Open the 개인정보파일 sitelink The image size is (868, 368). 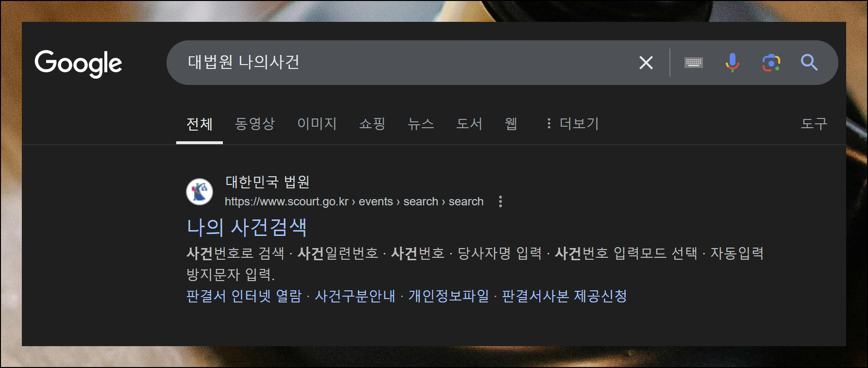click(449, 296)
